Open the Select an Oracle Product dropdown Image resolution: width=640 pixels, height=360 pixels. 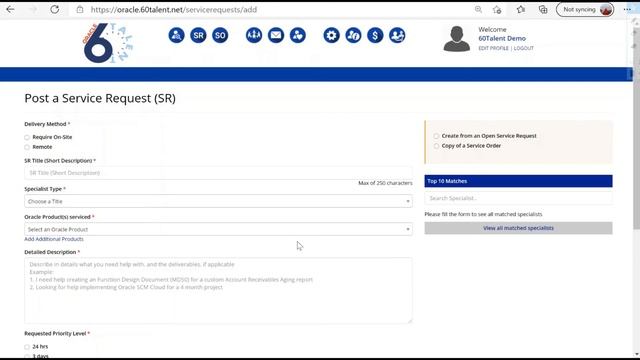(x=218, y=229)
